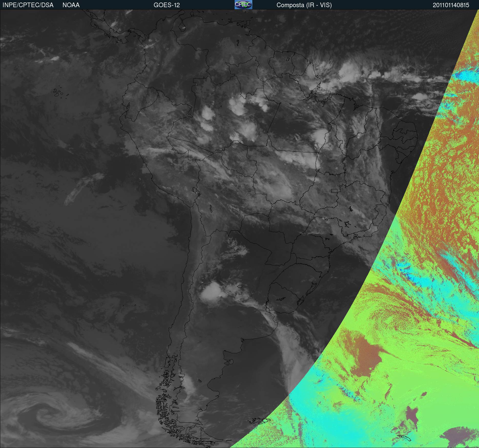Click the NOAA label in header
Screen dimensions: 479x448
coord(71,5)
